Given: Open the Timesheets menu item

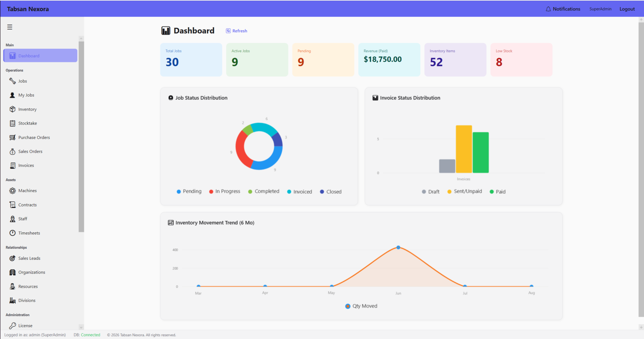Looking at the screenshot, I should [x=40, y=233].
